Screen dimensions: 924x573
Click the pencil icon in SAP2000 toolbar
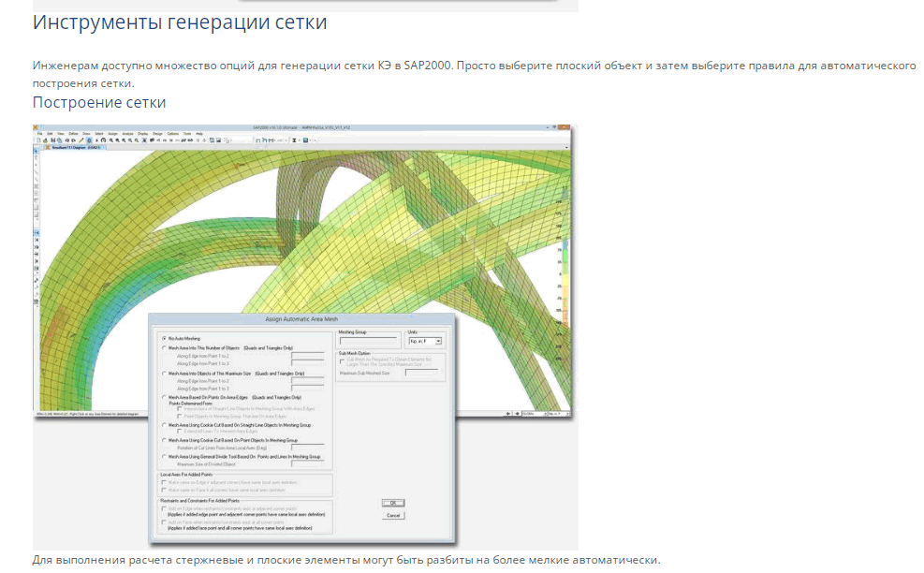pyautogui.click(x=81, y=140)
